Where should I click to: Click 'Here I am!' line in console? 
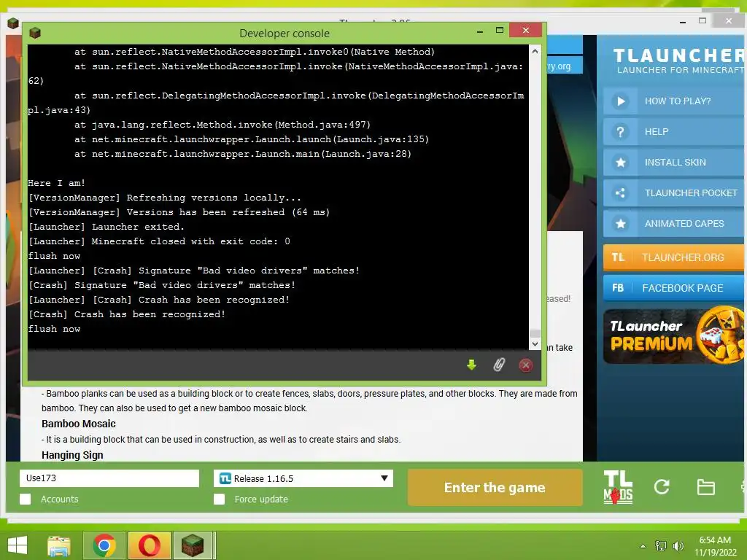coord(57,183)
